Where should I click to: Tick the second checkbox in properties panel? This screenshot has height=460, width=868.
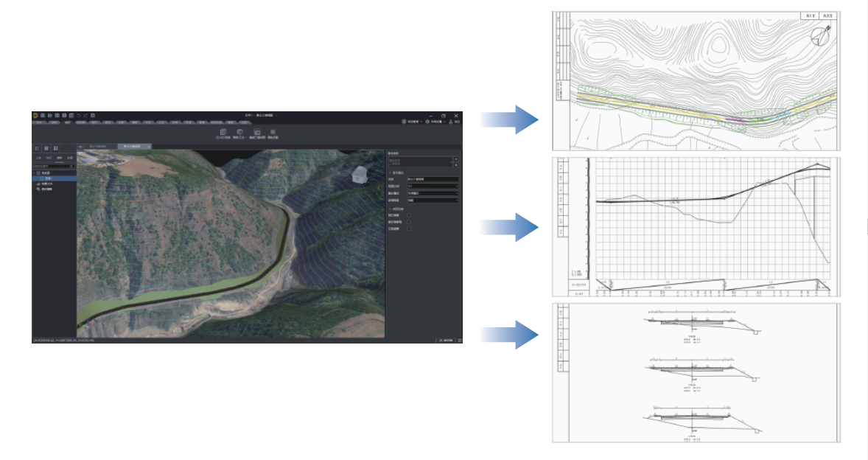[409, 222]
